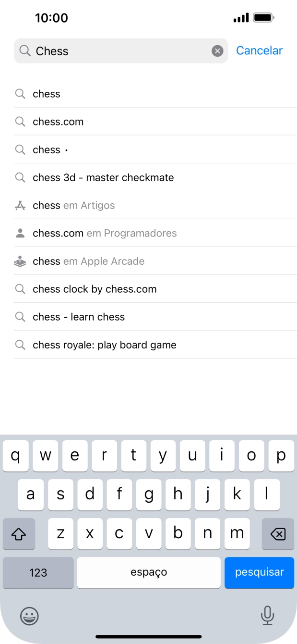Choose 'chess 3d - master checkmate' suggestion
Image resolution: width=297 pixels, height=644 pixels.
coord(103,177)
